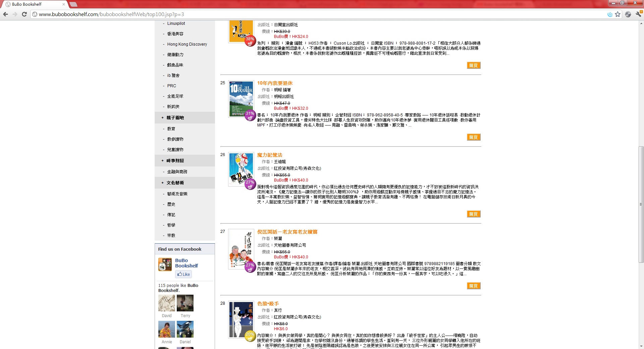The width and height of the screenshot is (644, 349).
Task: Open the 哲學 category
Action: [x=171, y=225]
